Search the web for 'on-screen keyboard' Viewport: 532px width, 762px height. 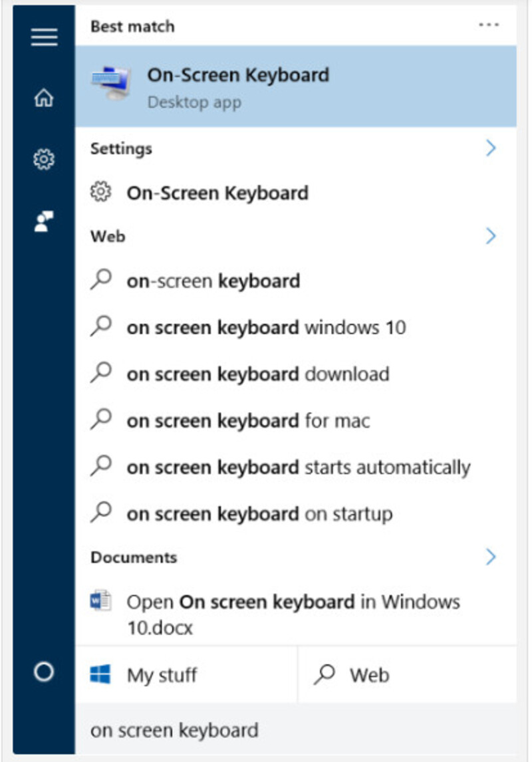click(x=296, y=281)
